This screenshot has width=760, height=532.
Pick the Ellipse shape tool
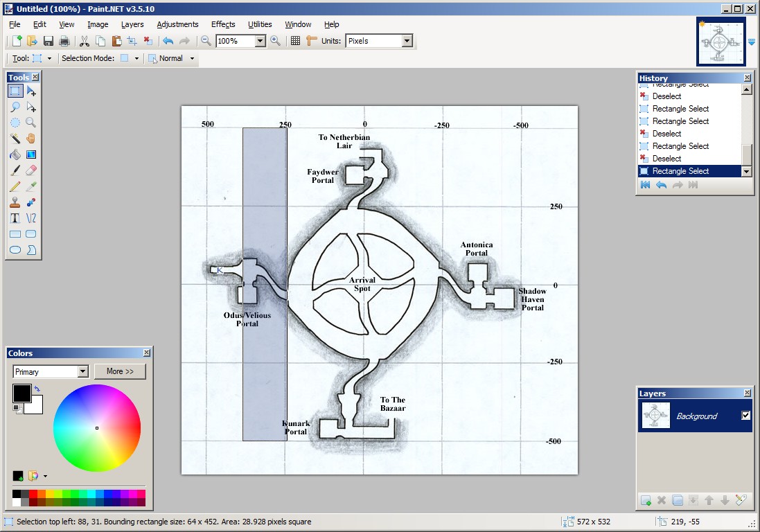[15, 250]
